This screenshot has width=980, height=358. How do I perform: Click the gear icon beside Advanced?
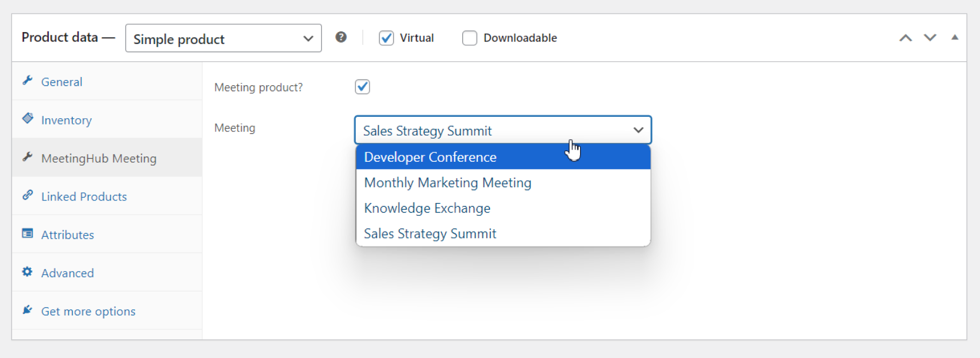coord(27,272)
